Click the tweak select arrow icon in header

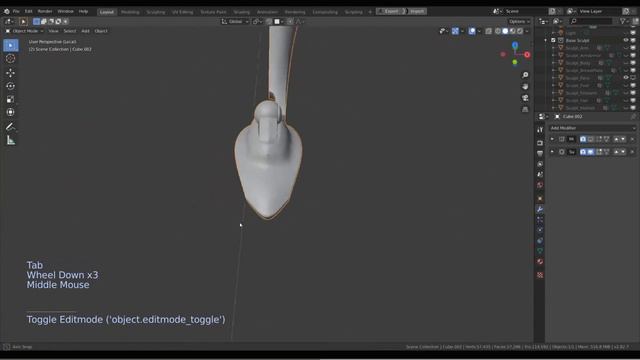[23, 22]
